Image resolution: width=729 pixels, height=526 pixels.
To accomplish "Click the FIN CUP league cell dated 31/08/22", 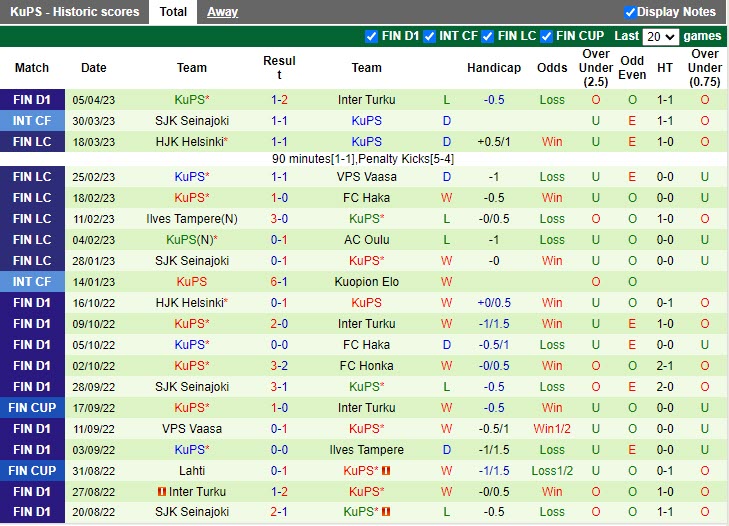I will [32, 471].
